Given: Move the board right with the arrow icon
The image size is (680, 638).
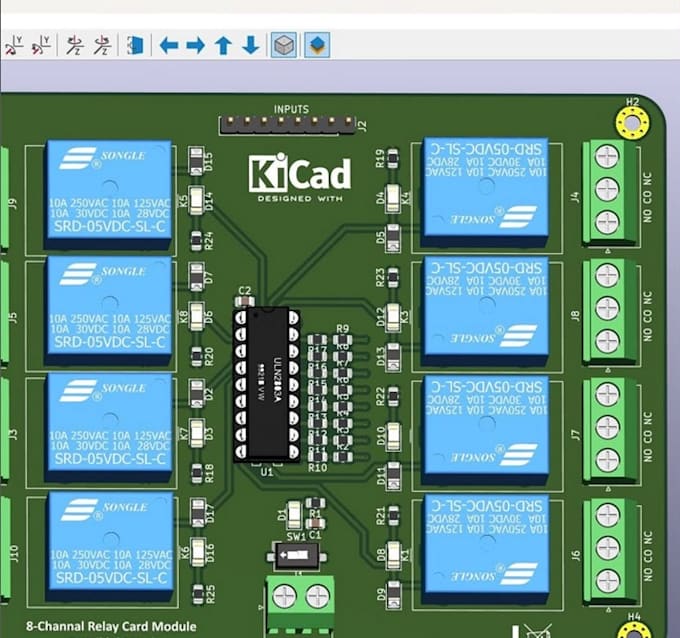Looking at the screenshot, I should (x=196, y=45).
